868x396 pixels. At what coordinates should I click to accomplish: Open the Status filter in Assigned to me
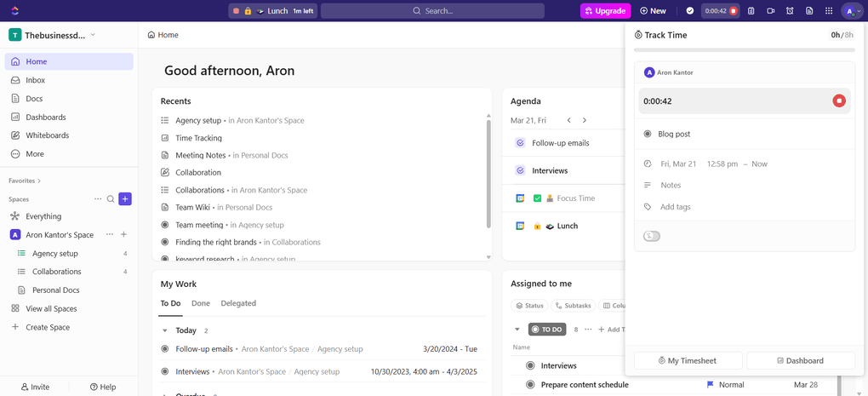coord(530,306)
